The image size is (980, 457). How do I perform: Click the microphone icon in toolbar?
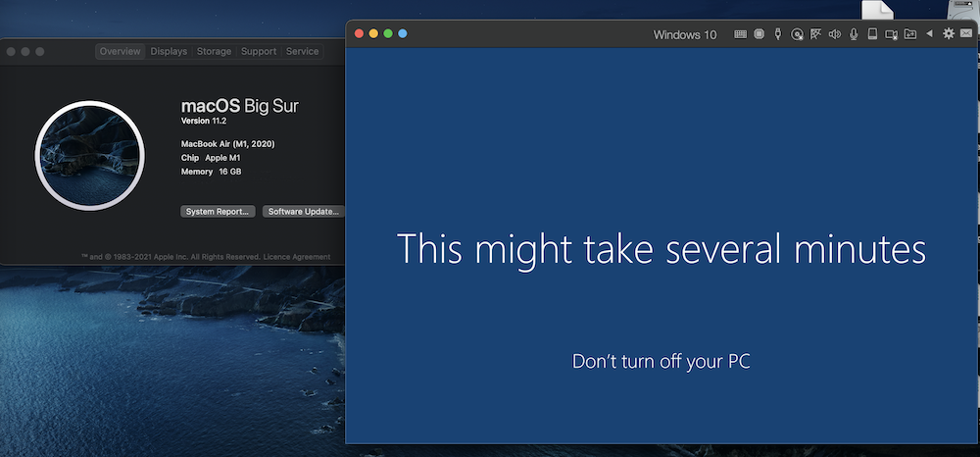[x=854, y=34]
